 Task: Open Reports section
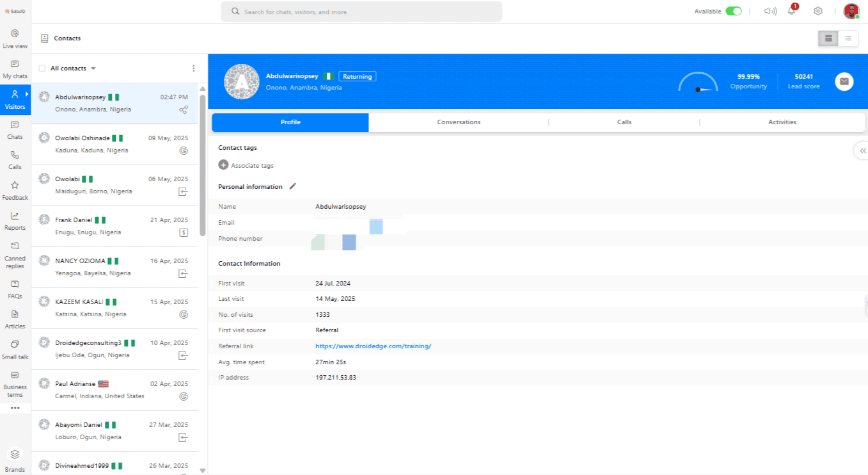coord(15,221)
